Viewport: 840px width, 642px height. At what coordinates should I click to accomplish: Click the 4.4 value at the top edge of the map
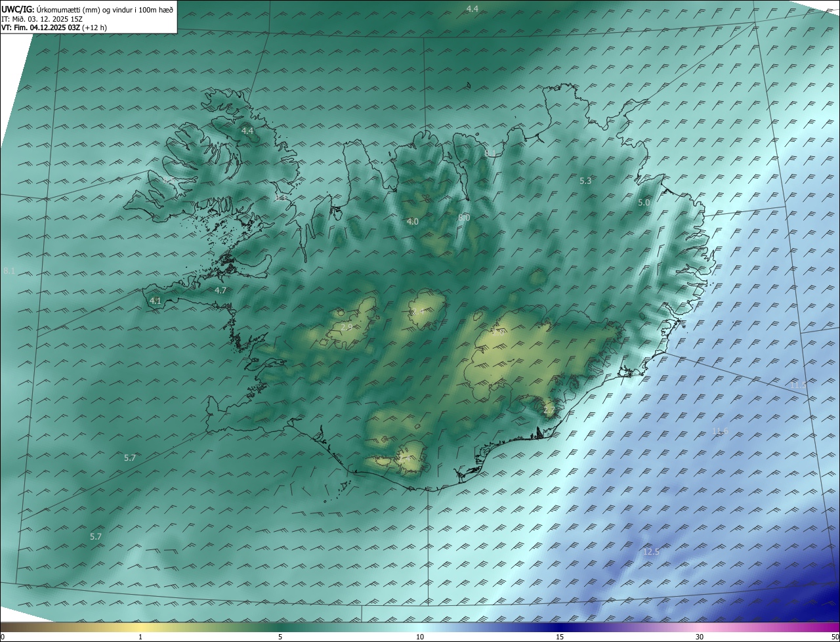tap(472, 9)
